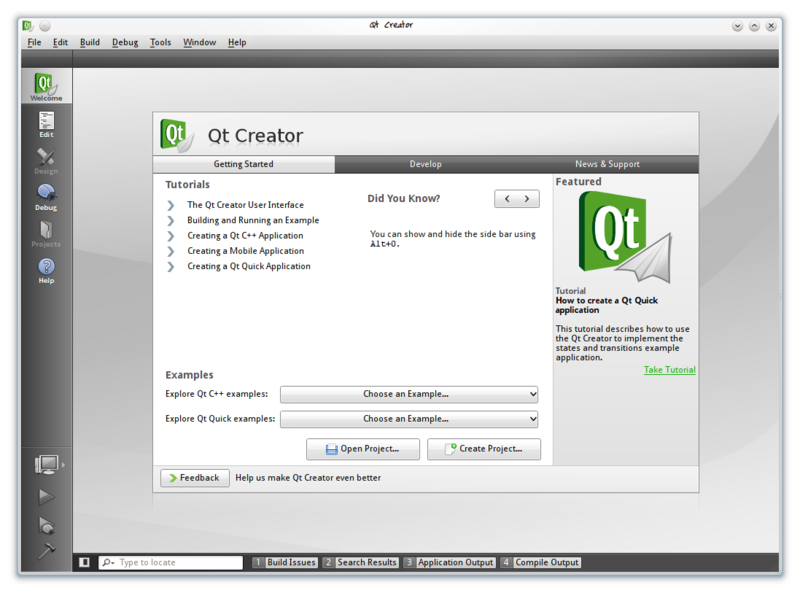
Task: Click the Welcome mode Qt icon
Action: 46,87
